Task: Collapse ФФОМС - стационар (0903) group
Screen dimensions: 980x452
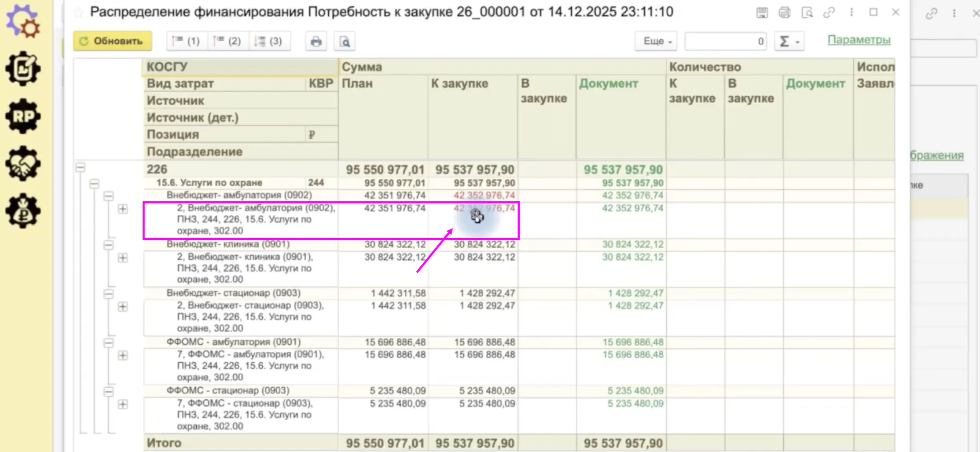Action: pyautogui.click(x=109, y=391)
